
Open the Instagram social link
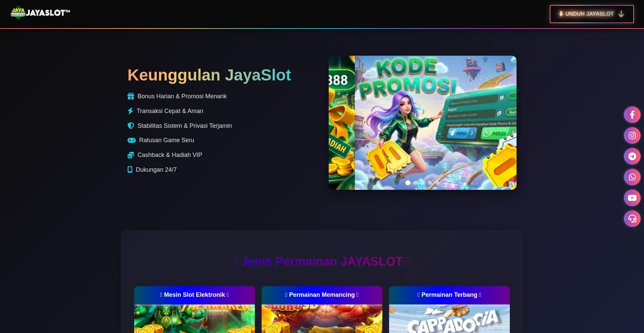coord(632,135)
